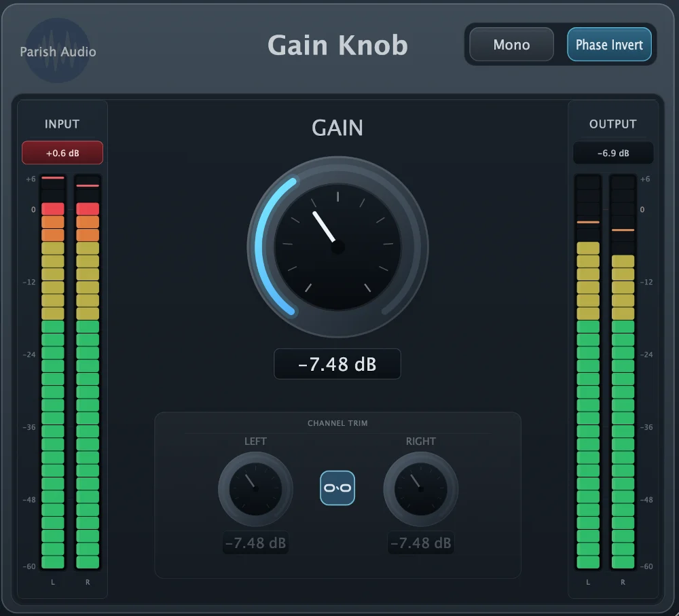Disable the Phase Invert button

pyautogui.click(x=609, y=45)
